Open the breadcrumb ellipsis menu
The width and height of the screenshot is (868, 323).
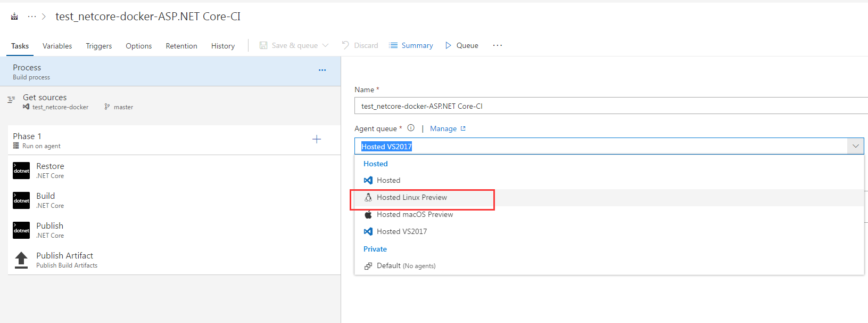tap(32, 17)
